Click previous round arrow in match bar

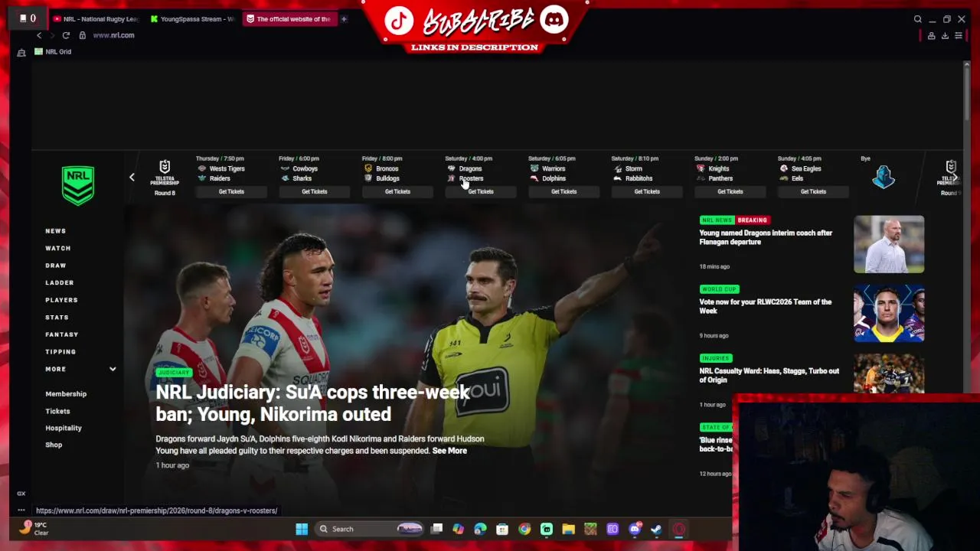tap(132, 178)
